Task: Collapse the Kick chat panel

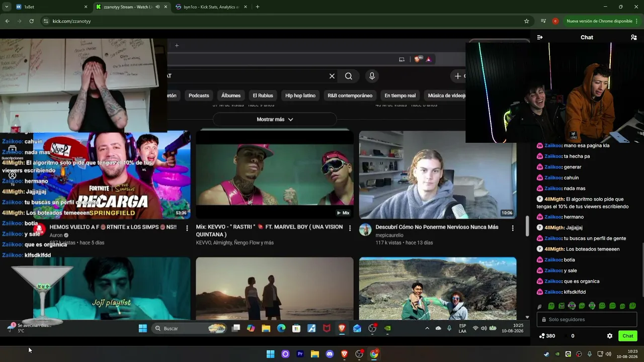Action: [x=540, y=37]
